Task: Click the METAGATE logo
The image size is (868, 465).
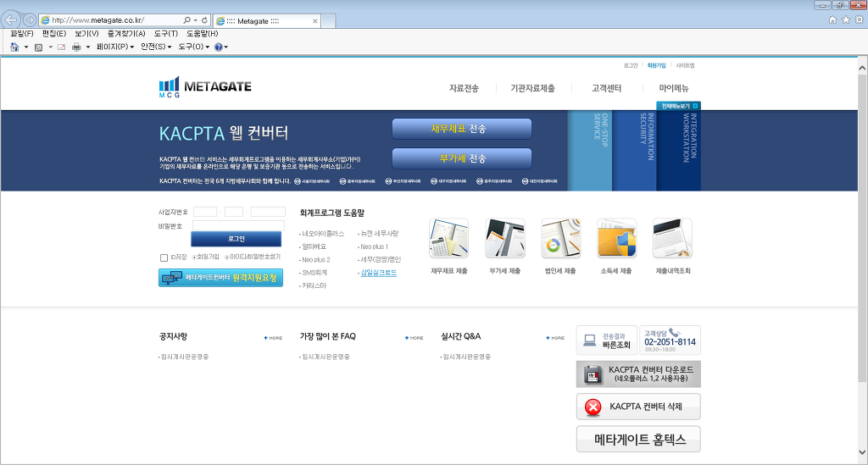Action: 205,86
